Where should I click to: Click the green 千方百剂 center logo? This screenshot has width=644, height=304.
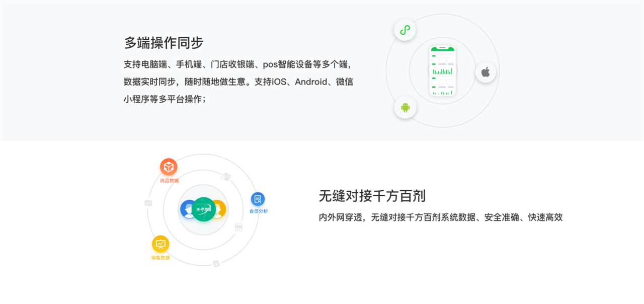click(203, 209)
